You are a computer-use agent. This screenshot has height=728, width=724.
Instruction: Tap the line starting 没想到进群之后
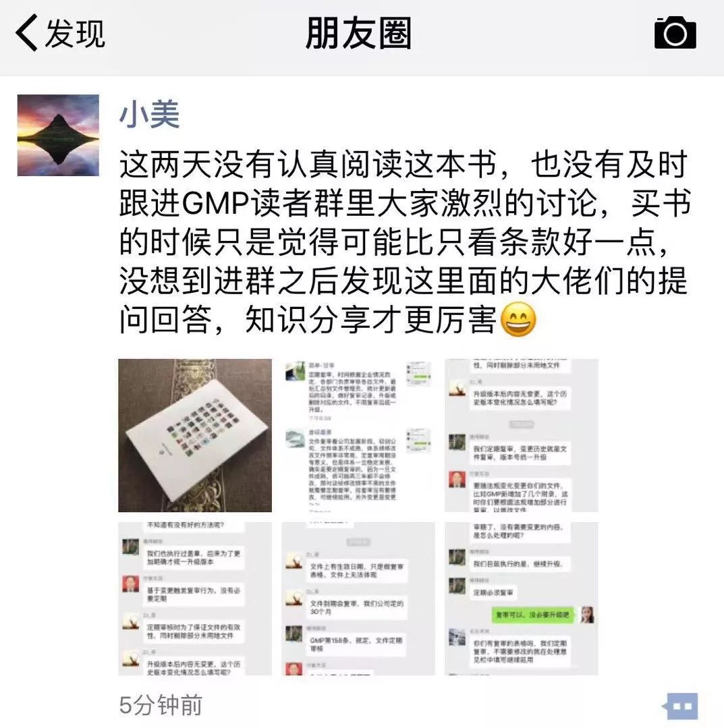tap(403, 281)
